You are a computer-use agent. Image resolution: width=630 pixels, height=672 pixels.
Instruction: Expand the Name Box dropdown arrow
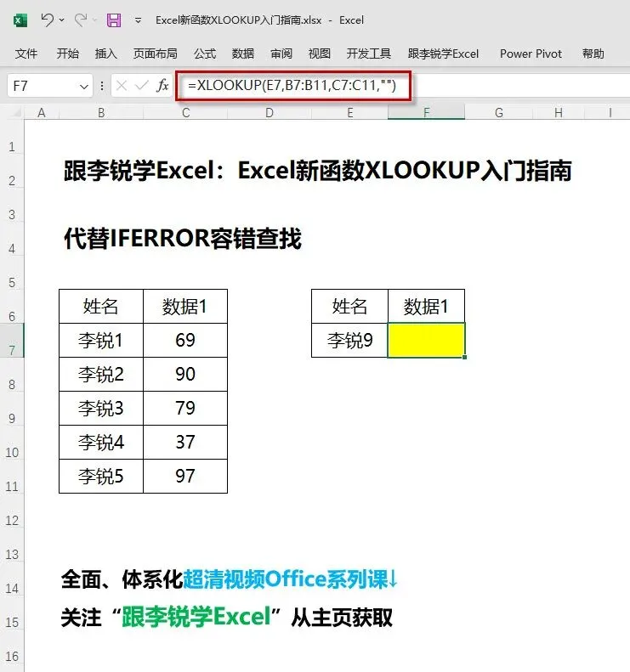(84, 87)
